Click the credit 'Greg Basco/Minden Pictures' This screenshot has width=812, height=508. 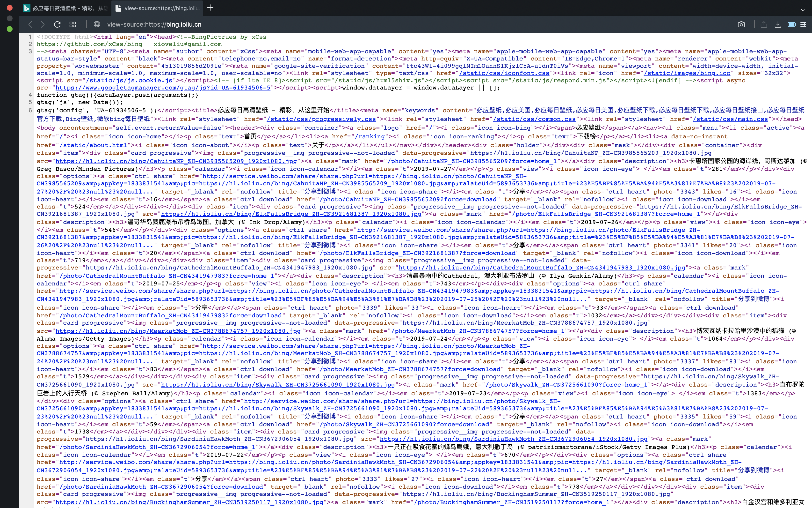(x=86, y=169)
